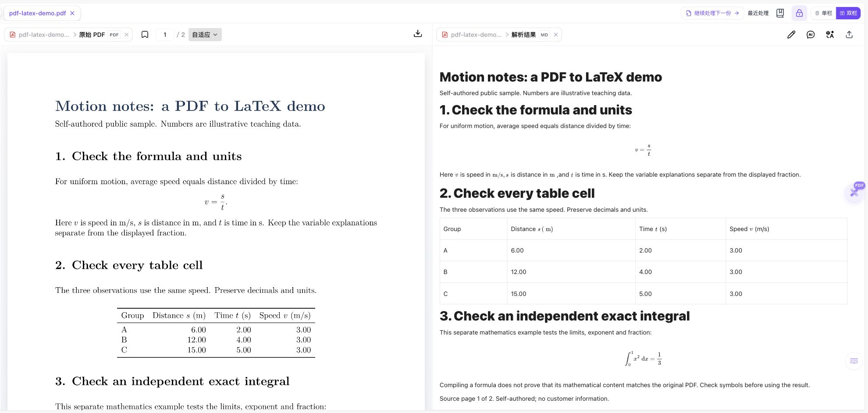The height and width of the screenshot is (413, 868).
Task: Open the bookmarked book library icon
Action: 780,13
